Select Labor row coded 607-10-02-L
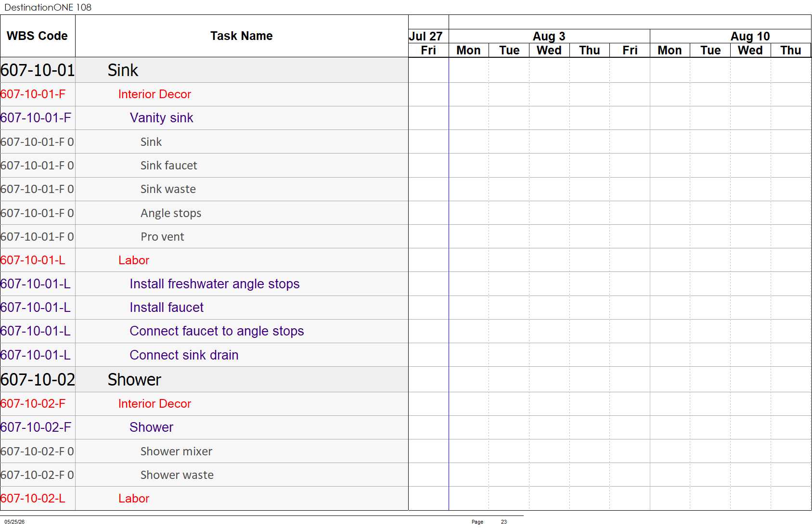 tap(134, 499)
